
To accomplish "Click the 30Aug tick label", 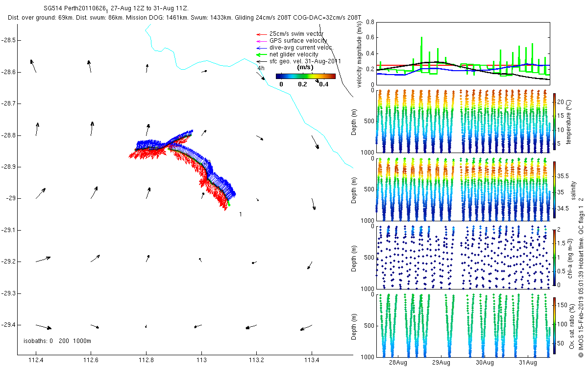I will [484, 363].
